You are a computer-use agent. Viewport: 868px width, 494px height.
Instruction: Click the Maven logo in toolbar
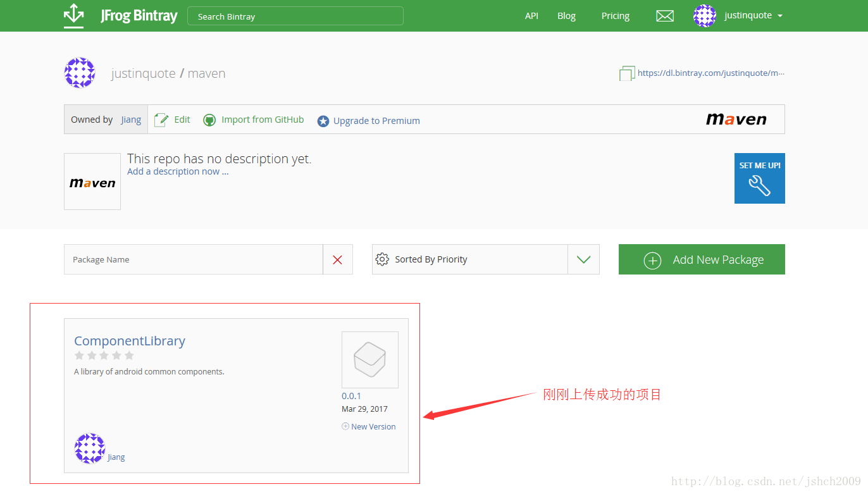pos(736,119)
